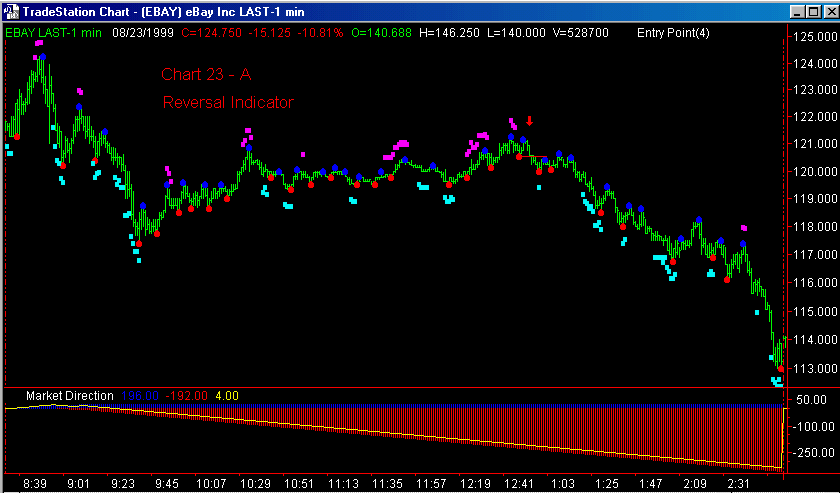Click the '9:01' time axis label
This screenshot has width=840, height=493.
pyautogui.click(x=78, y=484)
